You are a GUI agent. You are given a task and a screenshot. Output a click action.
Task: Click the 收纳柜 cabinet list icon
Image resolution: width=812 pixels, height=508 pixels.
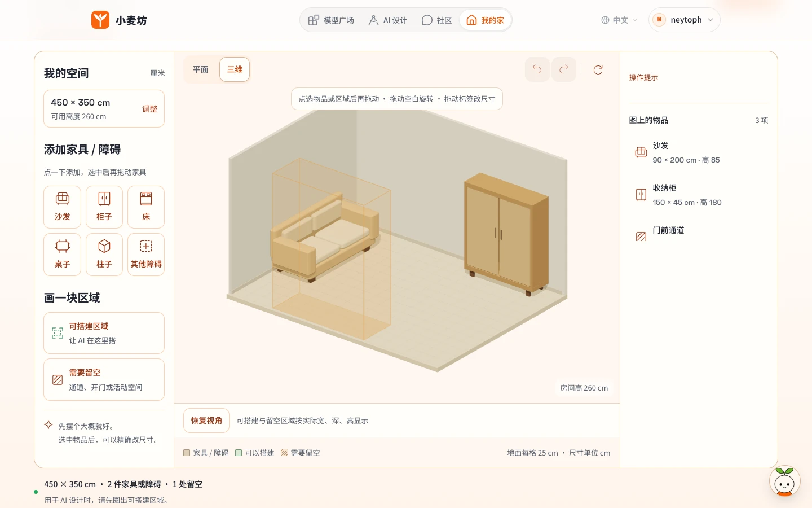[641, 195]
